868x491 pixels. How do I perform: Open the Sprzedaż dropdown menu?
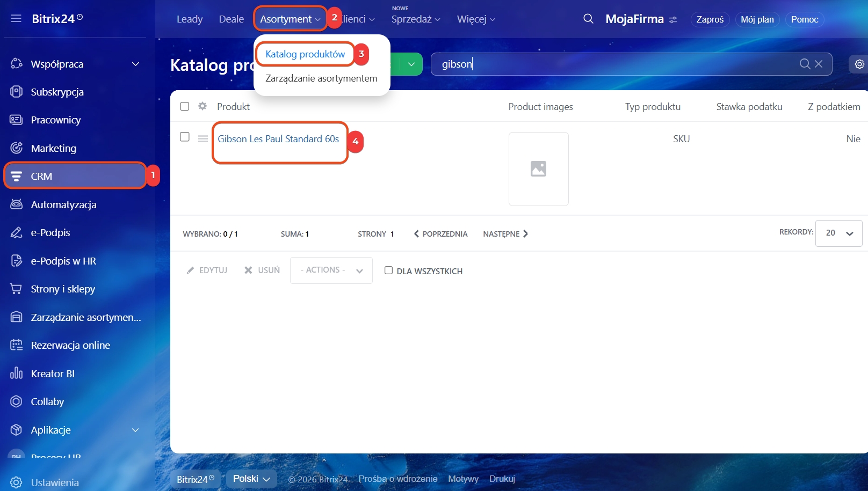tap(416, 19)
